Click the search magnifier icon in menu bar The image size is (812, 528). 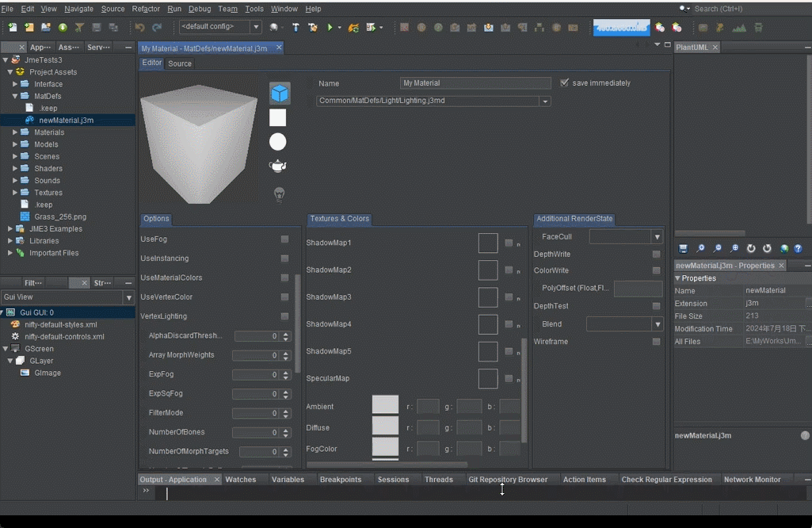point(684,9)
